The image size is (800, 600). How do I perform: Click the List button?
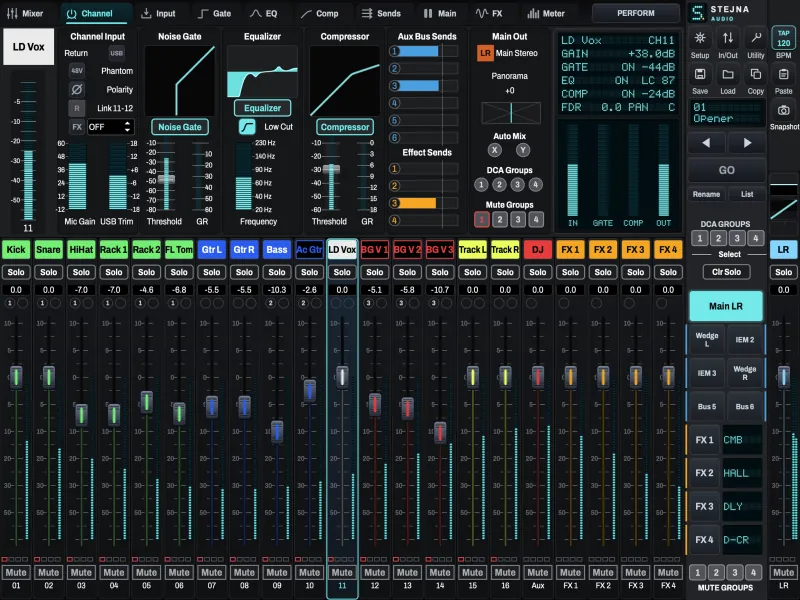(747, 194)
